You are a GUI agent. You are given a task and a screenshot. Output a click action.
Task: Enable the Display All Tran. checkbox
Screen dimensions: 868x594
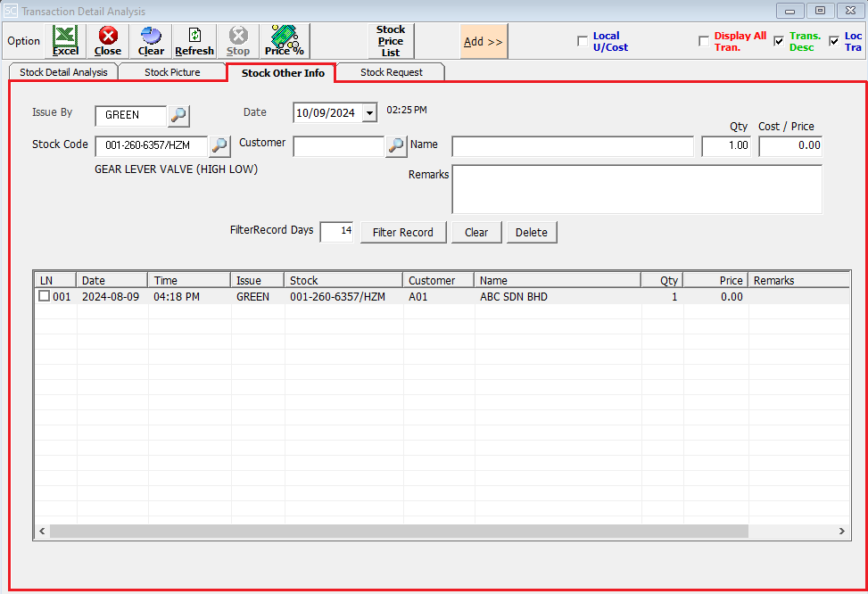704,42
